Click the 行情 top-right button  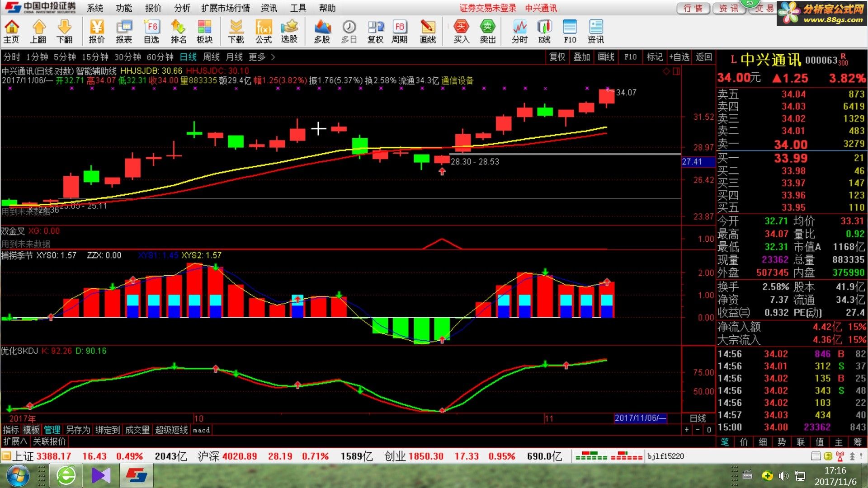tap(693, 8)
